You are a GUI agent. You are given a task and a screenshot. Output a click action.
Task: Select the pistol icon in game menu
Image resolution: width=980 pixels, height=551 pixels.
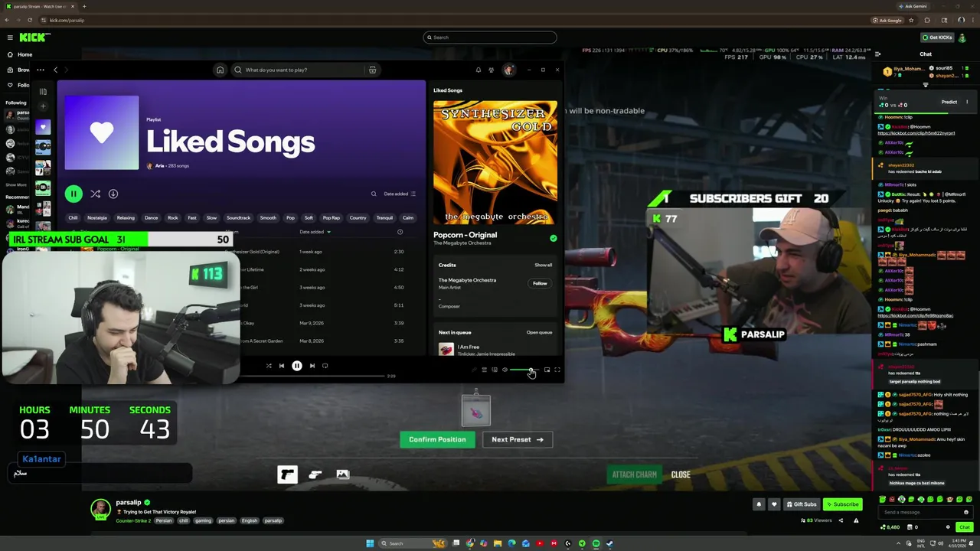point(287,474)
